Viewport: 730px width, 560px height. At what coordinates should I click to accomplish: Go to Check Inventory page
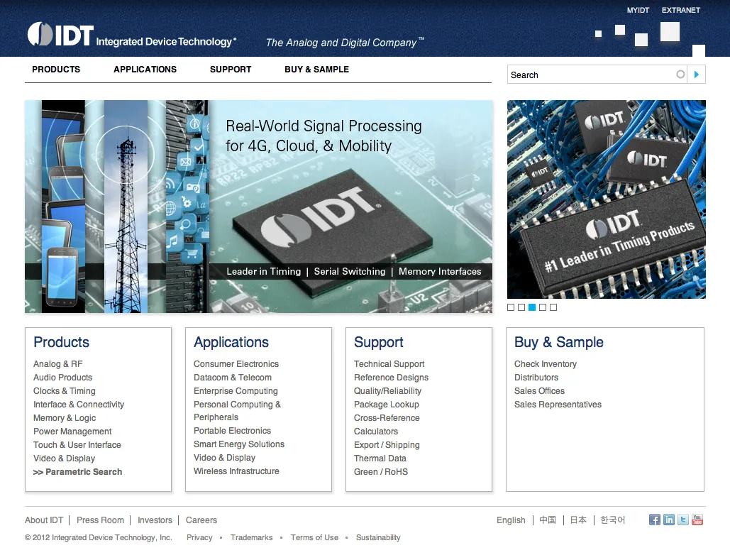545,364
